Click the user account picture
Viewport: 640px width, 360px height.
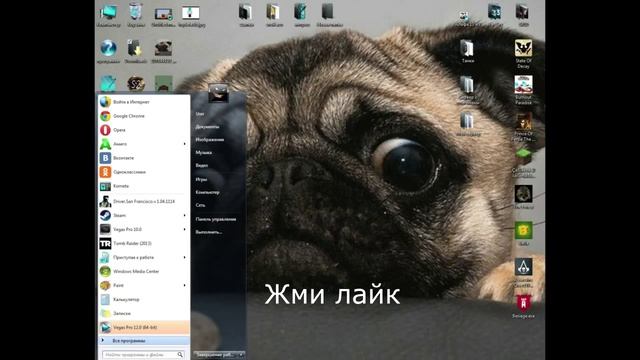(218, 93)
